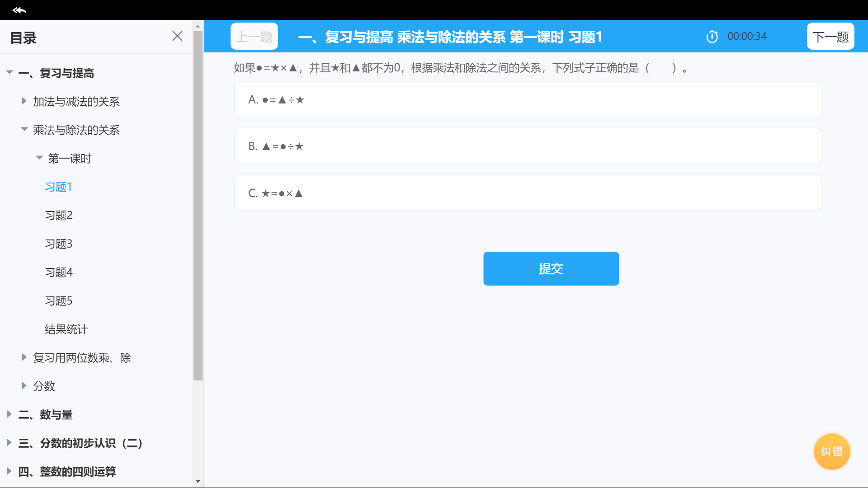The height and width of the screenshot is (488, 868).
Task: Close the 目录 sidebar panel
Action: pos(177,36)
